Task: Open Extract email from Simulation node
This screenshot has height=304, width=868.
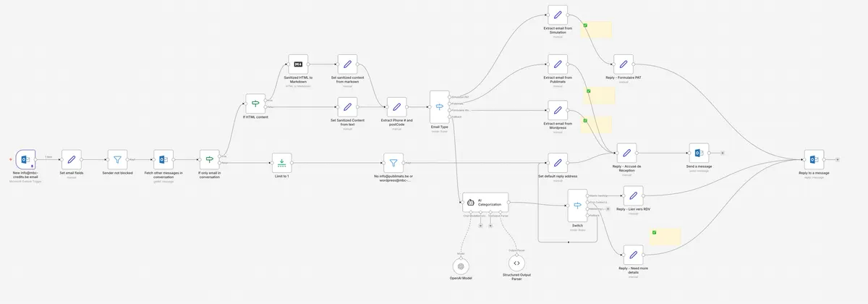Action: pos(557,15)
